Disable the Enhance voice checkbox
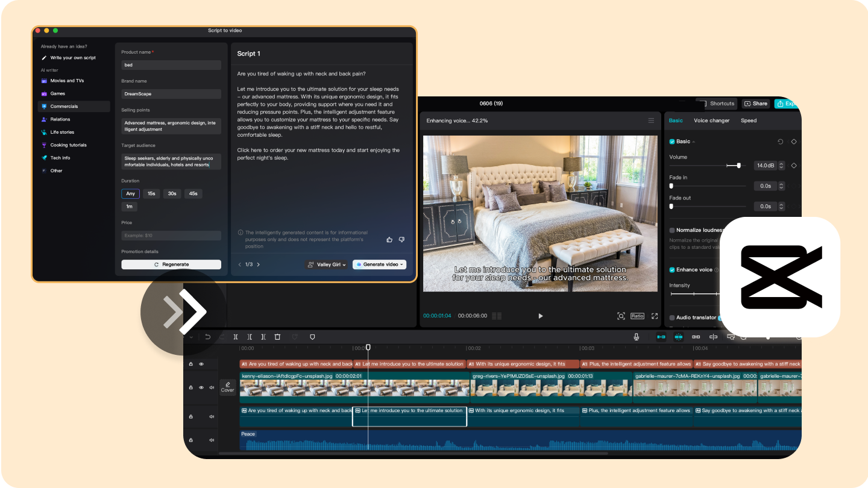Viewport: 868px width, 488px height. 672,270
